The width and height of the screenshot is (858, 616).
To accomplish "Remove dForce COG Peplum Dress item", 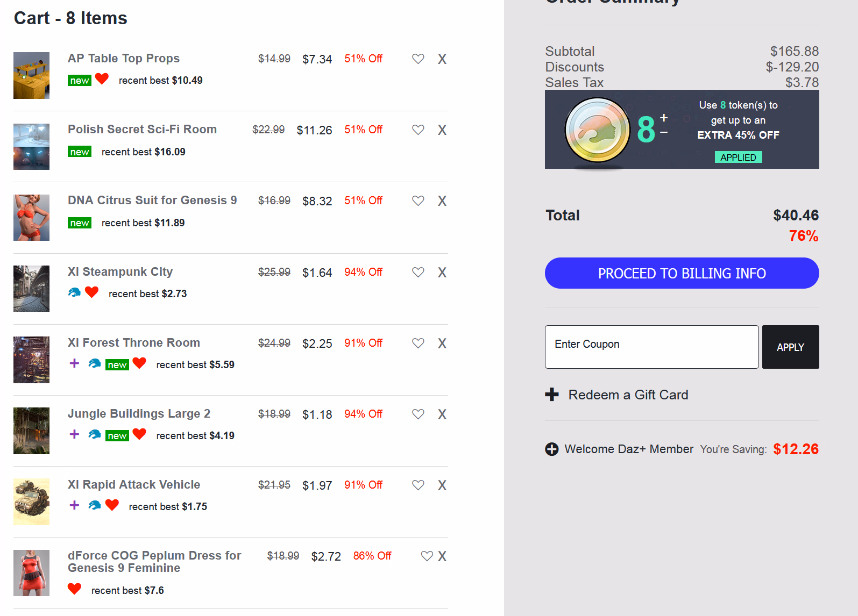I will 442,556.
